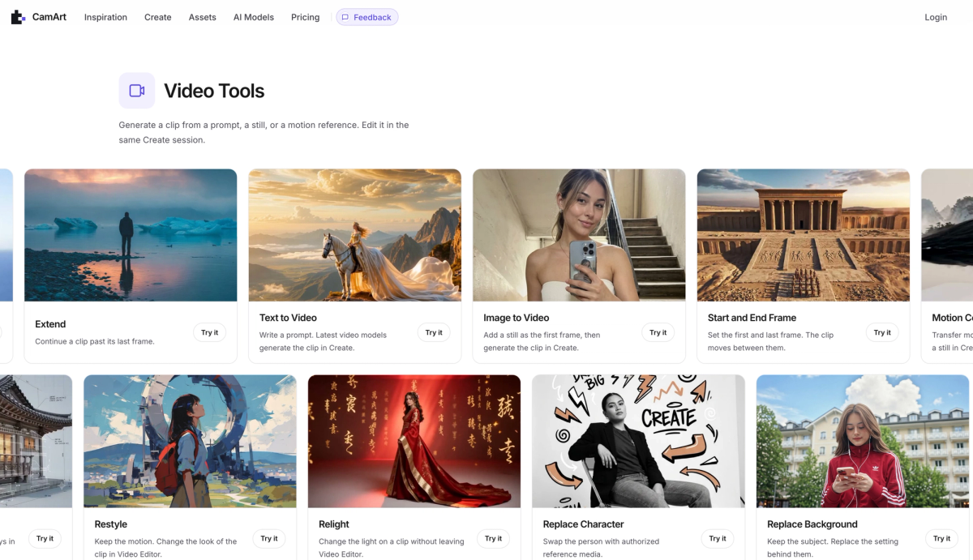
Task: Click Try it for Image to Video
Action: tap(658, 332)
